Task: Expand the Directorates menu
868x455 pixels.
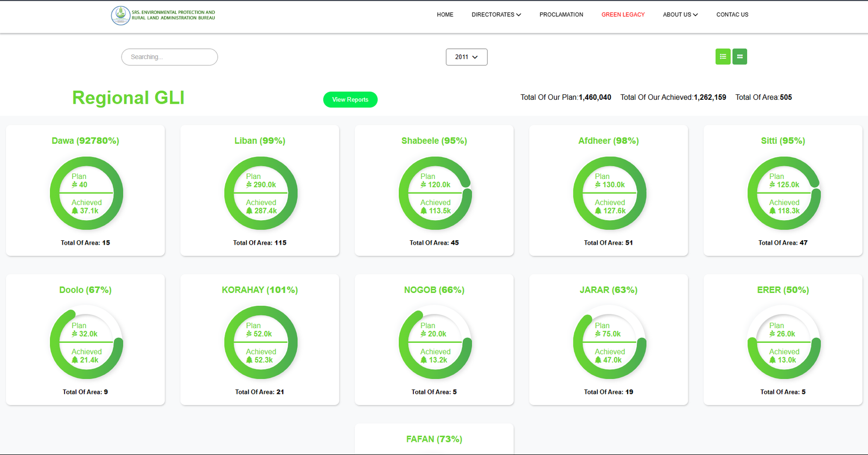Action: (x=496, y=15)
